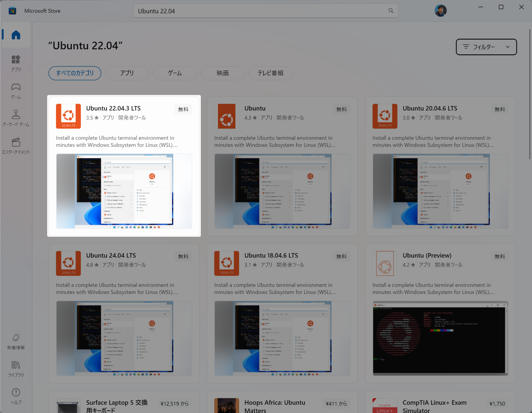The height and width of the screenshot is (413, 532).
Task: Open Ubuntu 22.04.3 LTS screenshot thumbnail
Action: [x=124, y=191]
